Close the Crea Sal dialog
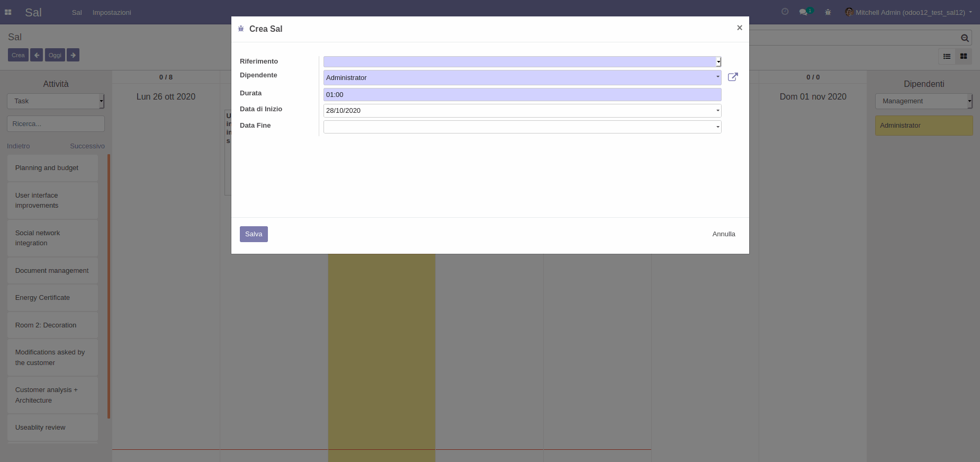The width and height of the screenshot is (980, 462). 740,28
